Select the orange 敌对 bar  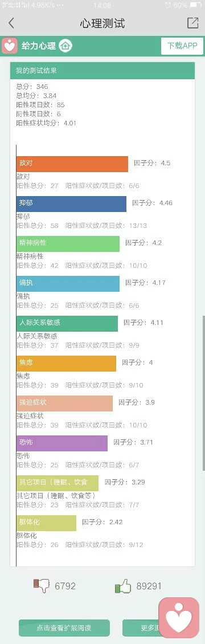[72, 164]
